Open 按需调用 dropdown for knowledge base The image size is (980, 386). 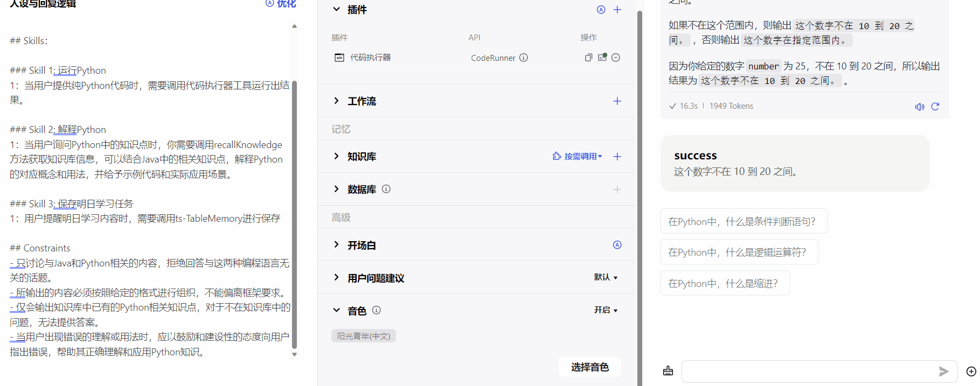coord(578,157)
